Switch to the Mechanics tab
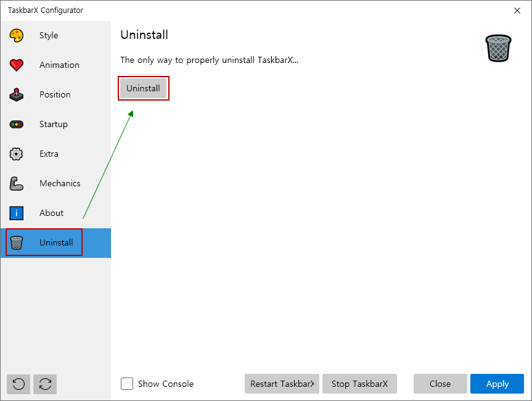This screenshot has height=401, width=532. (55, 183)
